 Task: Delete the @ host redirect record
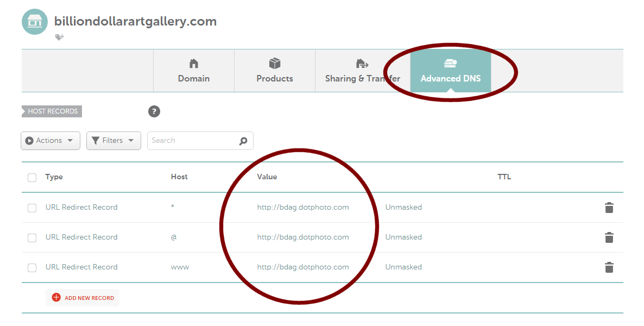609,237
